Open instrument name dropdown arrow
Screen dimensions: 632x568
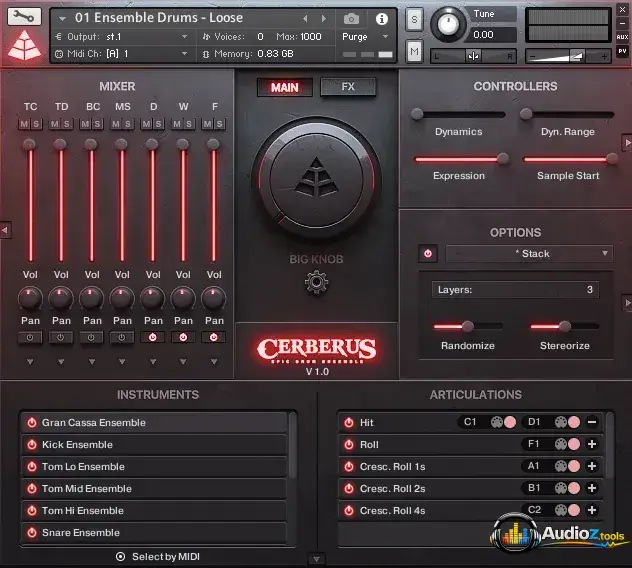[62, 19]
